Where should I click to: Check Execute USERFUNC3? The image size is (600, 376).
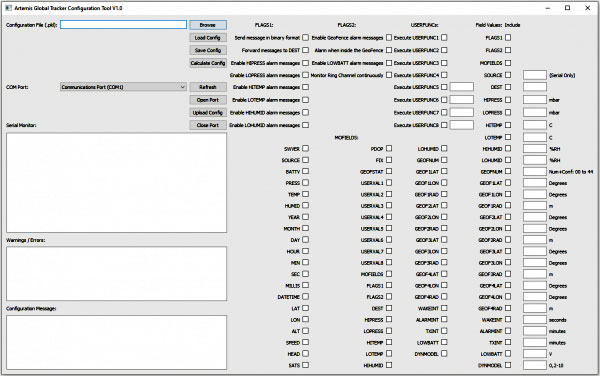pos(444,63)
